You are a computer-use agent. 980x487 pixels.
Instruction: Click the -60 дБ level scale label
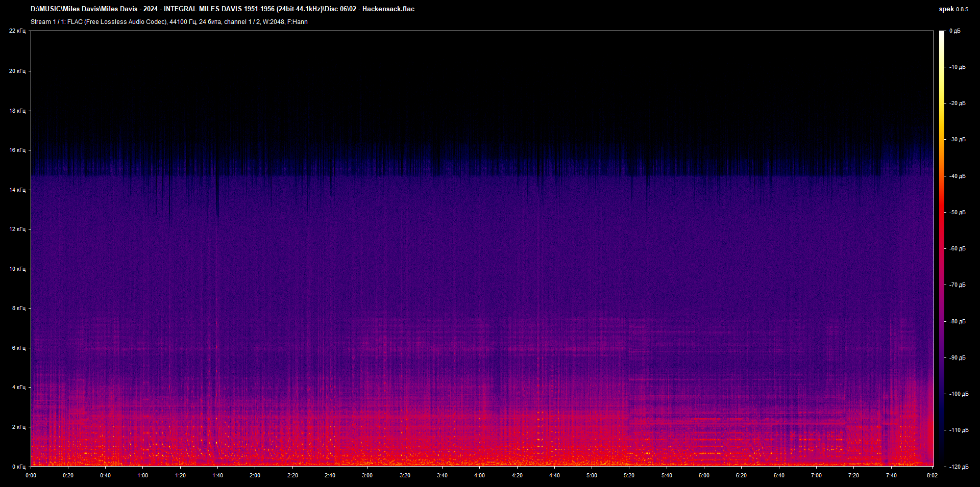958,249
